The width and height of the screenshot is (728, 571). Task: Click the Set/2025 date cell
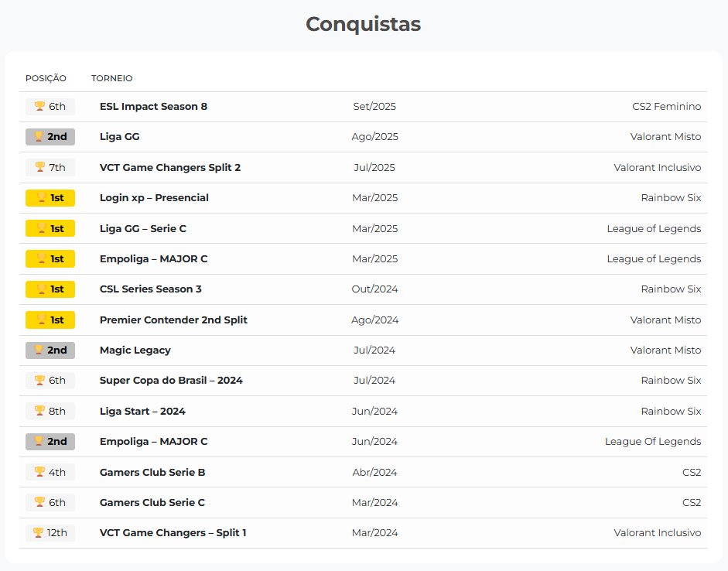click(x=374, y=106)
